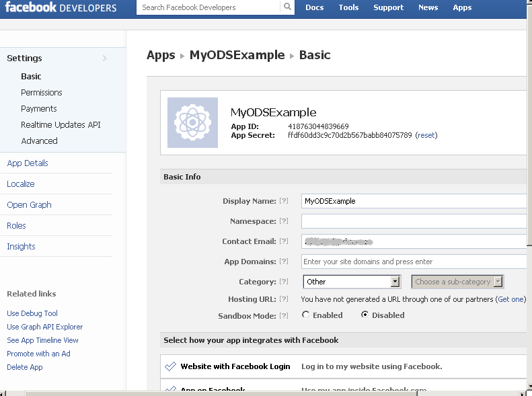This screenshot has width=532, height=396.
Task: Open the Tools menu in top navigation
Action: coord(348,7)
